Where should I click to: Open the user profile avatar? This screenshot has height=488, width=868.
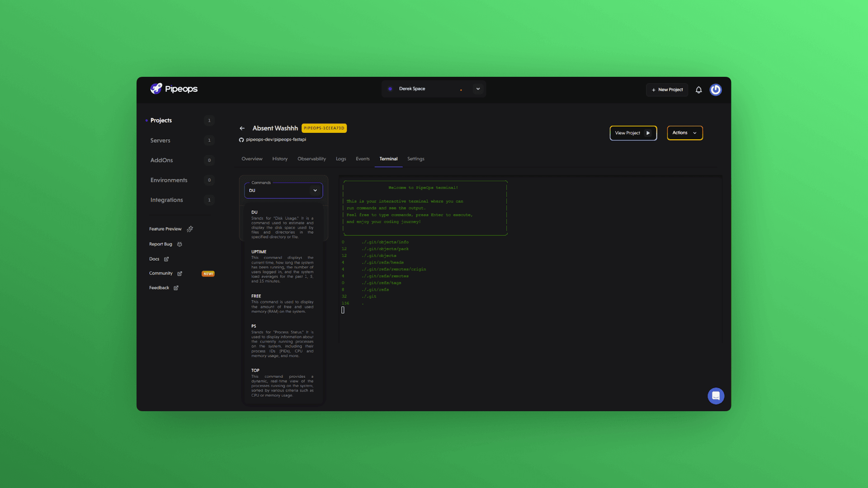(716, 90)
